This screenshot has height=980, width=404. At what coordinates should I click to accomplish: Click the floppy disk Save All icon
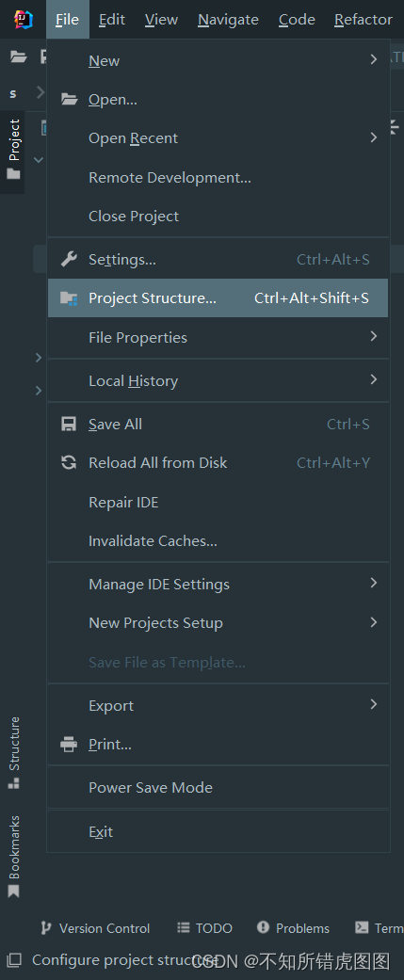tap(69, 425)
